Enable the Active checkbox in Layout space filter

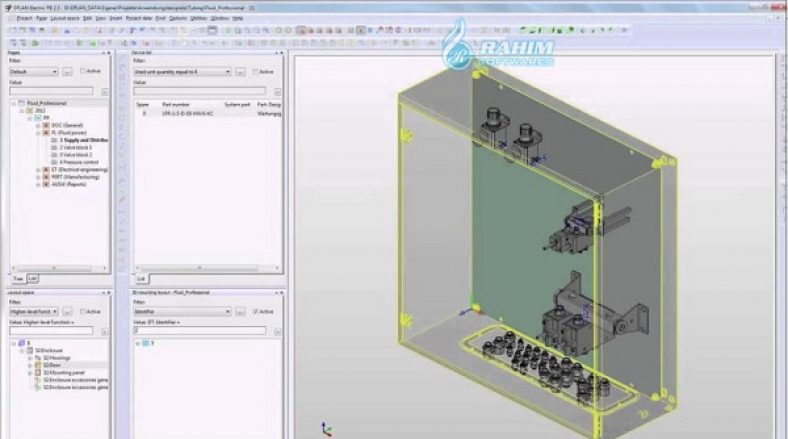(83, 311)
